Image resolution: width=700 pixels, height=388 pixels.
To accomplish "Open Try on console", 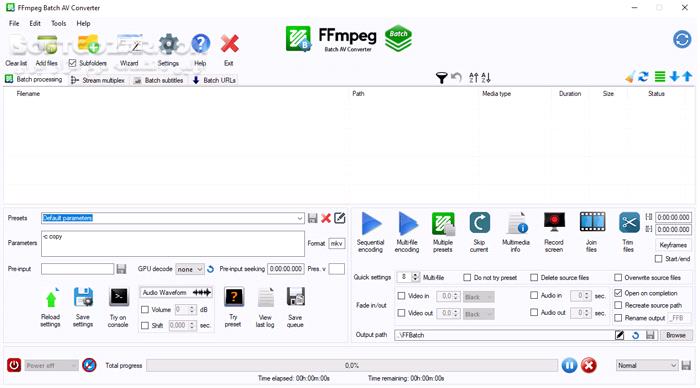I will 118,297.
